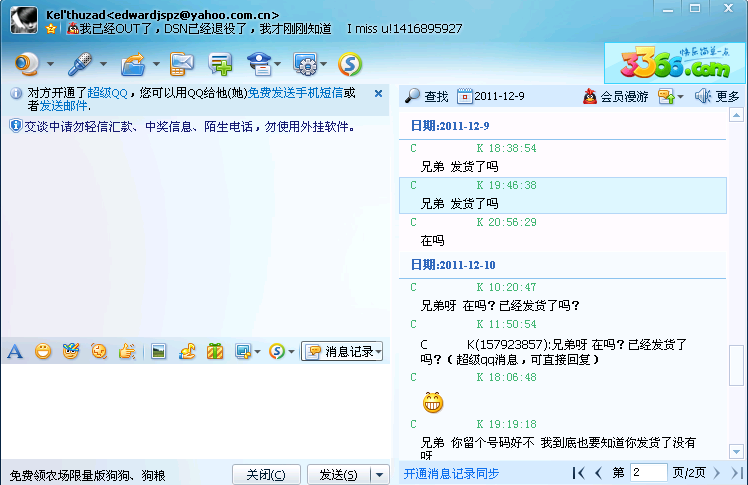
Task: Click the 发送(S) send button
Action: pyautogui.click(x=337, y=474)
